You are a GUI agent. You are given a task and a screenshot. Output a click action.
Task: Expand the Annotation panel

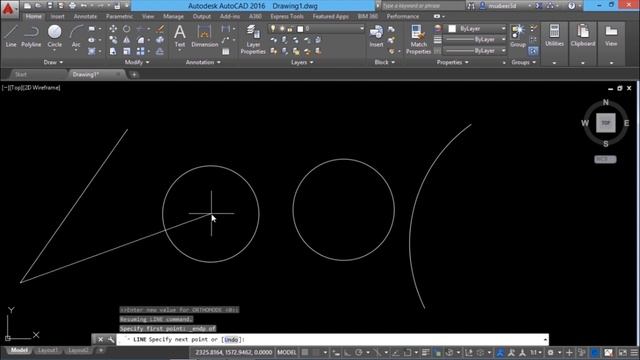point(203,62)
